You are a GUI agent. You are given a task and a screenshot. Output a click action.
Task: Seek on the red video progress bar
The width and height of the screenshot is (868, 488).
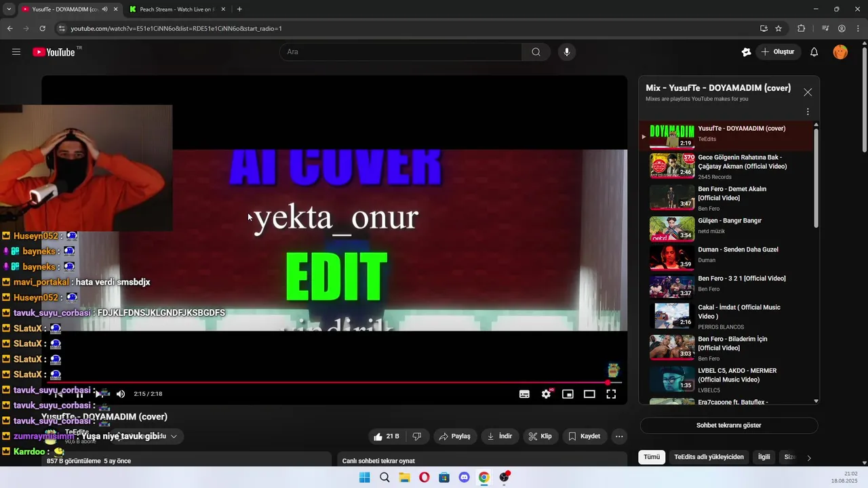[333, 383]
